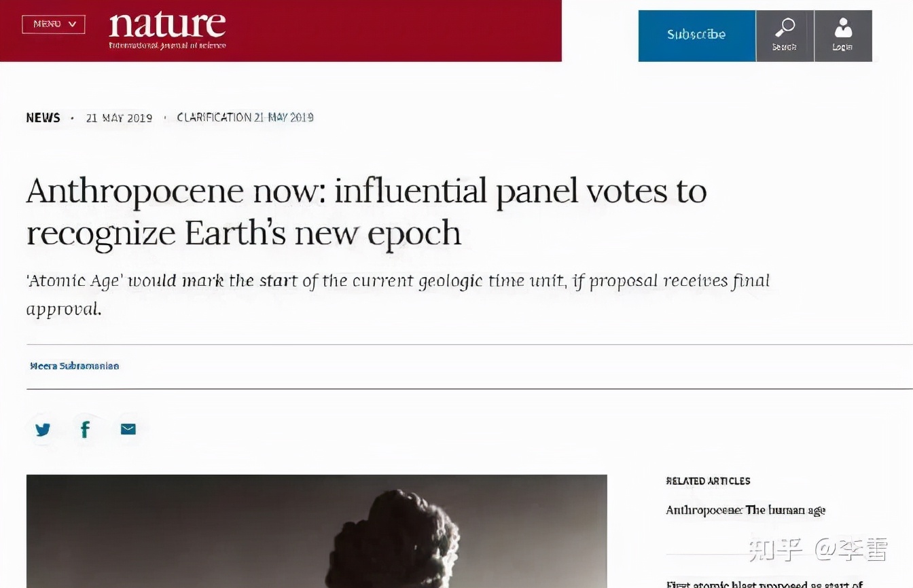
Task: Open 'Anthropocene: The human age' related article
Action: 745,510
